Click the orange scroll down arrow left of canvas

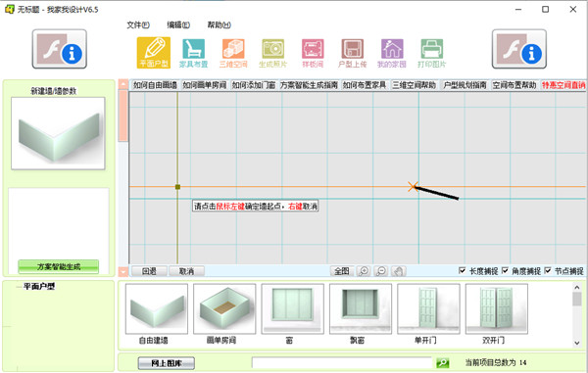click(123, 271)
